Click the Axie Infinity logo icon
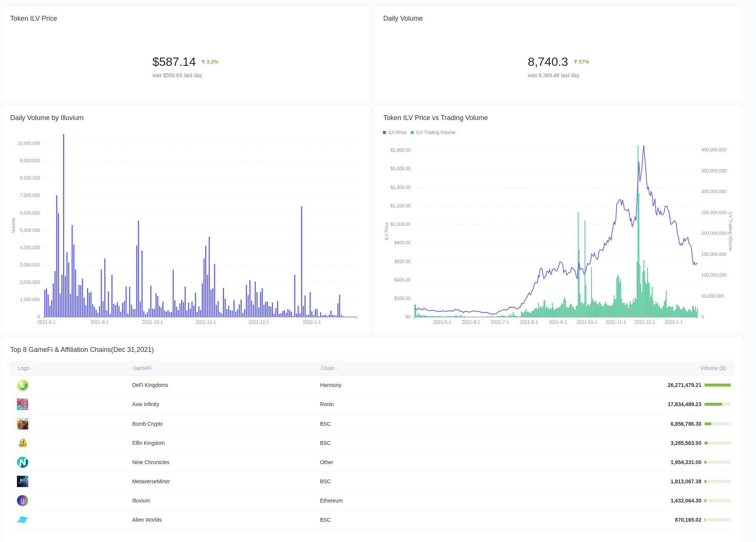The image size is (756, 542). (x=23, y=404)
